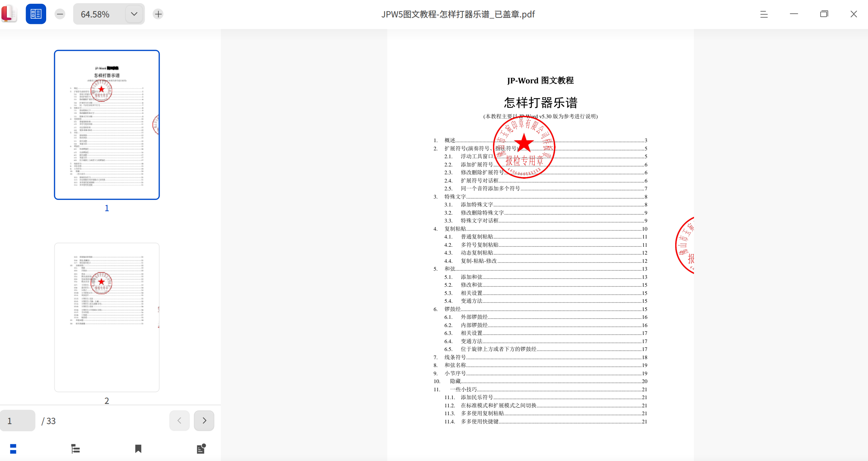This screenshot has height=461, width=868.
Task: Go to next page arrow
Action: point(204,420)
